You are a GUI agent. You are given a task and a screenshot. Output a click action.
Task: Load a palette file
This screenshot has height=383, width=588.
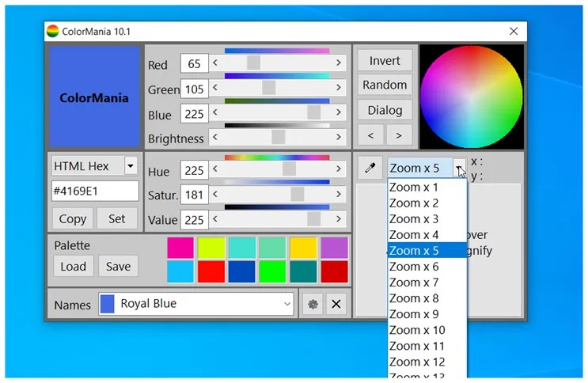[x=74, y=267]
